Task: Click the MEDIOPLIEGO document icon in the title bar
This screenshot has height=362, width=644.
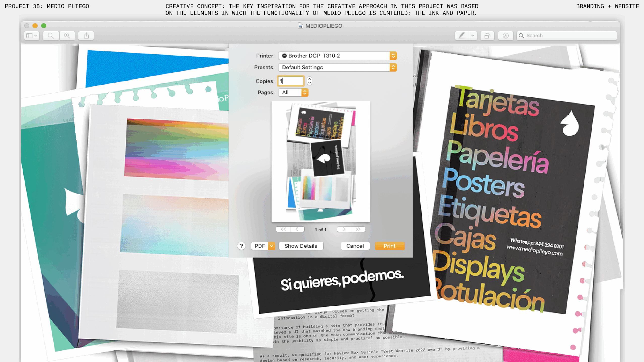Action: [300, 26]
